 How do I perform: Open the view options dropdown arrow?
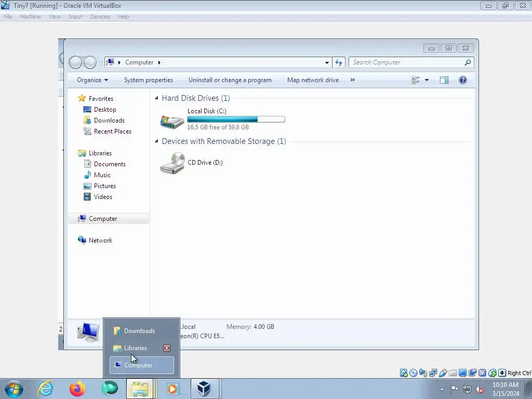pyautogui.click(x=427, y=80)
